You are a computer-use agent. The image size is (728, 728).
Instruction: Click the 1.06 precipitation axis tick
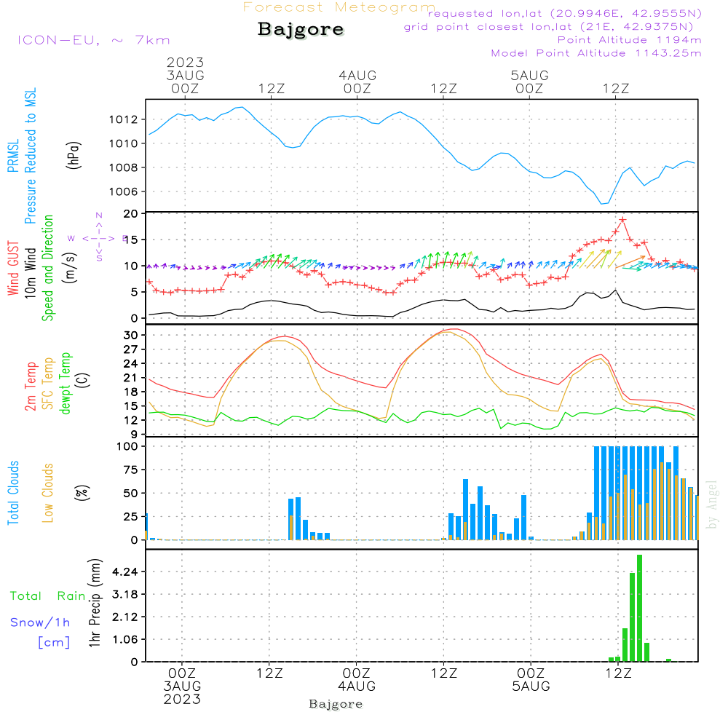tap(125, 639)
